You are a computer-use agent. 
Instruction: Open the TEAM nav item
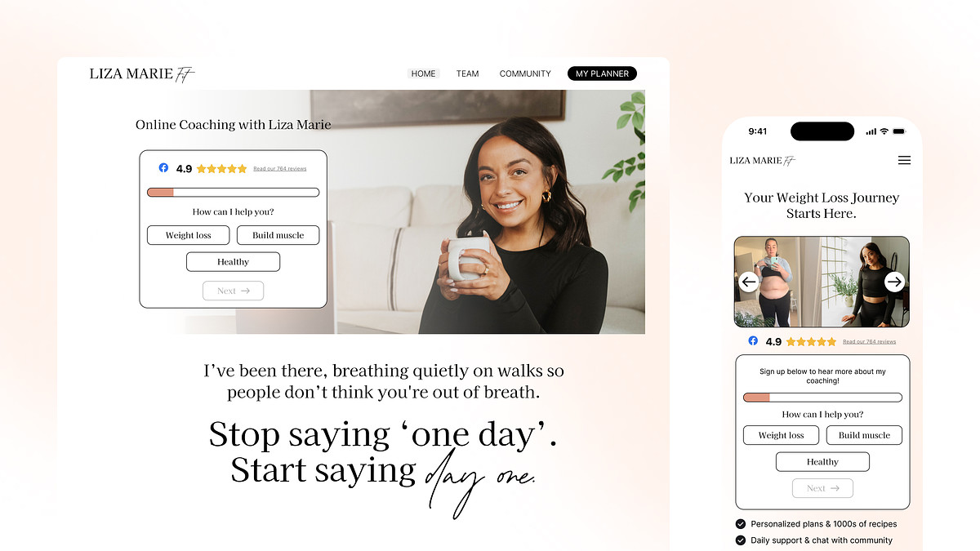[467, 73]
